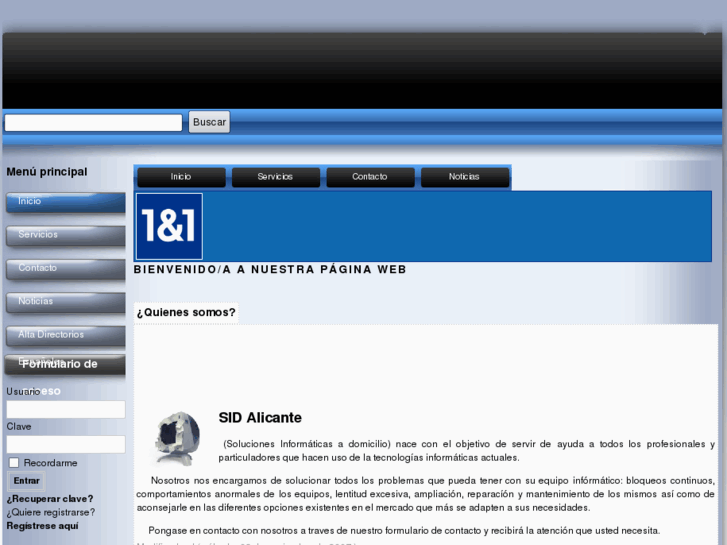Screen dimensions: 727x545
Task: Open Servicios in the top horizontal menu
Action: pos(275,177)
